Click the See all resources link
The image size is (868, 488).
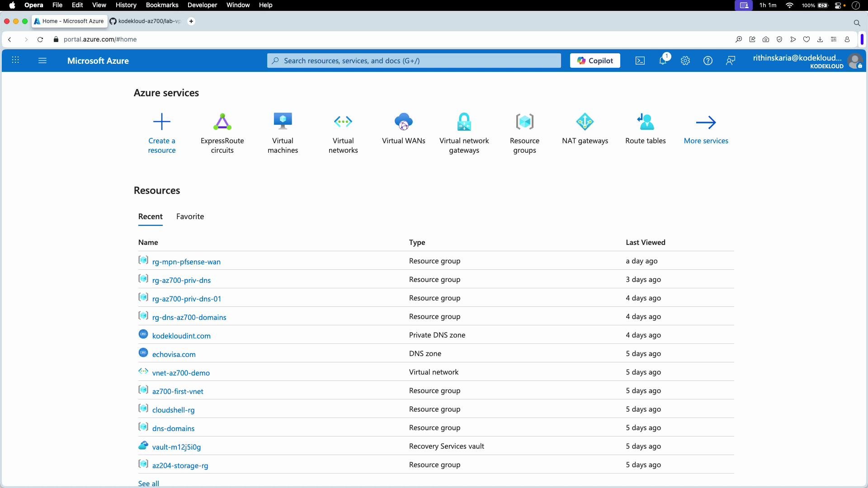pyautogui.click(x=149, y=483)
